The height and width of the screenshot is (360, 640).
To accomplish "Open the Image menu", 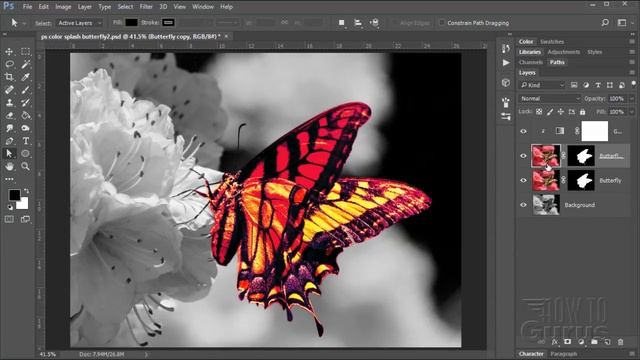I will point(63,7).
